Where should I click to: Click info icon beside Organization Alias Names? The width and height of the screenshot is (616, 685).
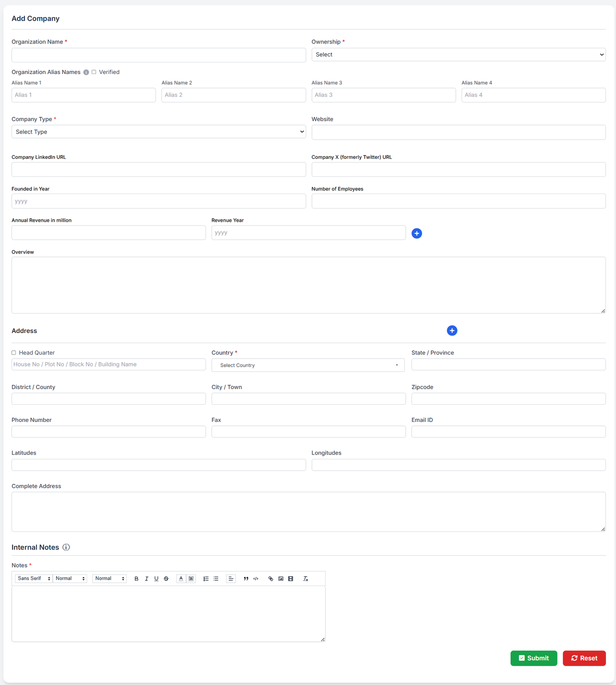(86, 72)
